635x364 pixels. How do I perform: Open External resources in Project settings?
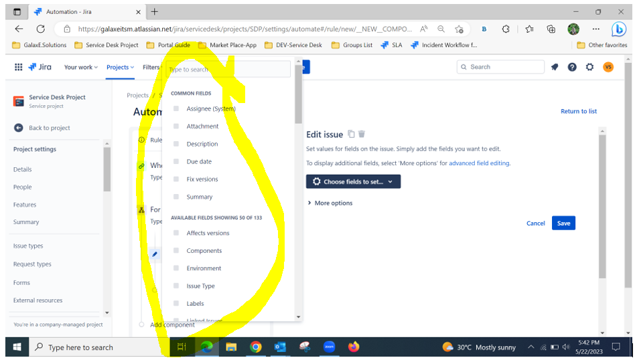tap(38, 300)
